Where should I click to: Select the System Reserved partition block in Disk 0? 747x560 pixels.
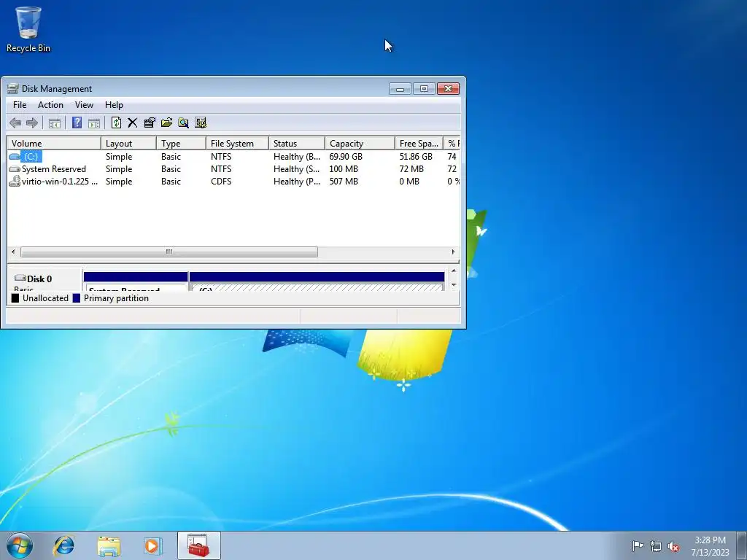pos(136,281)
